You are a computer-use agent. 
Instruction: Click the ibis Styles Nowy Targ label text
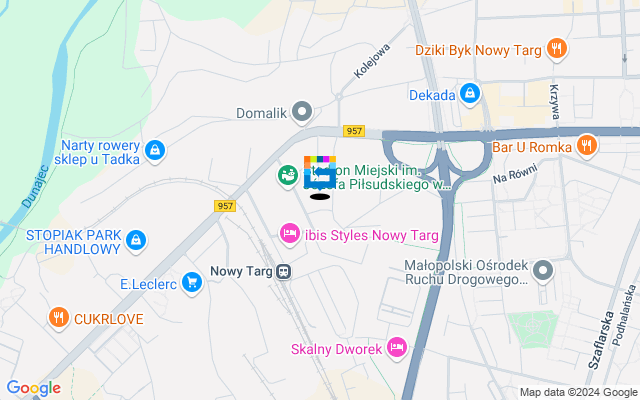coord(372,236)
